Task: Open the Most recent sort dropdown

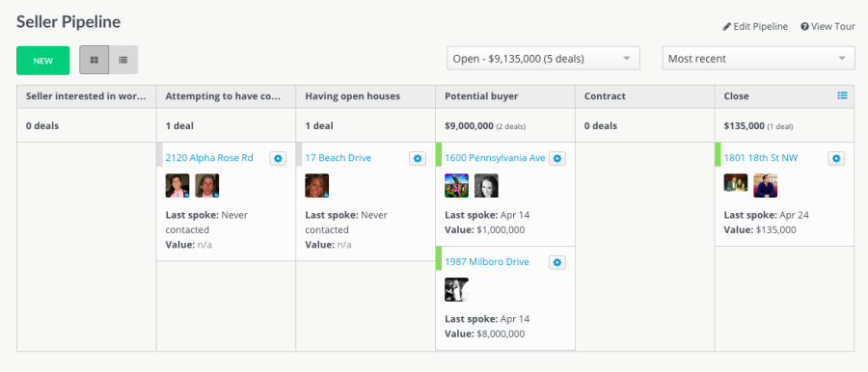Action: (758, 58)
